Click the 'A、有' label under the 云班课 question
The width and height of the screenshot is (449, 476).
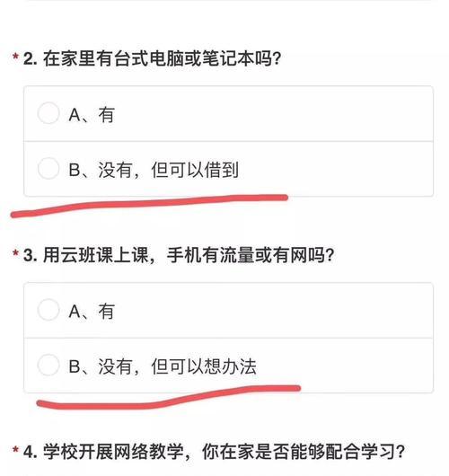(92, 311)
